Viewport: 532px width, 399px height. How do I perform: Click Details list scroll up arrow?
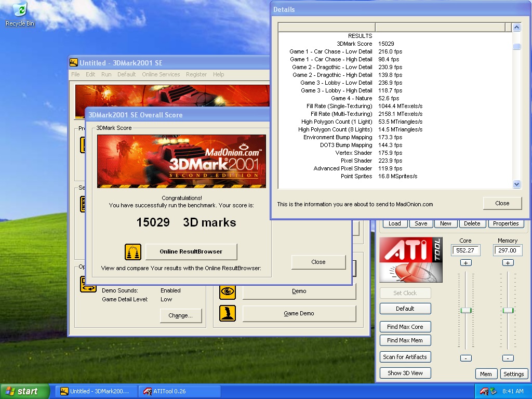coord(516,27)
